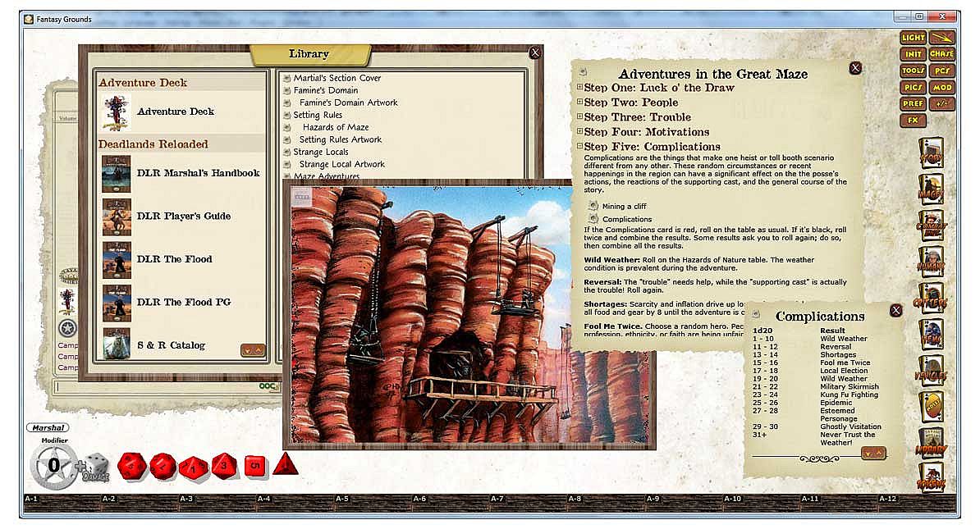Expand Step Three: Trouble

click(x=580, y=116)
